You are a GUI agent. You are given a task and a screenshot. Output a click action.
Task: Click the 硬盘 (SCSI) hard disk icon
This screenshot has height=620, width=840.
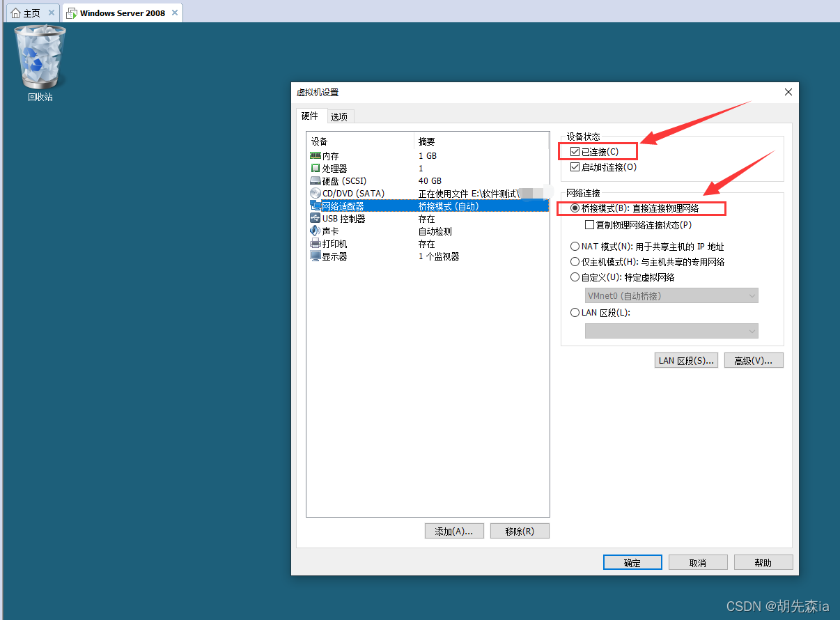(316, 181)
